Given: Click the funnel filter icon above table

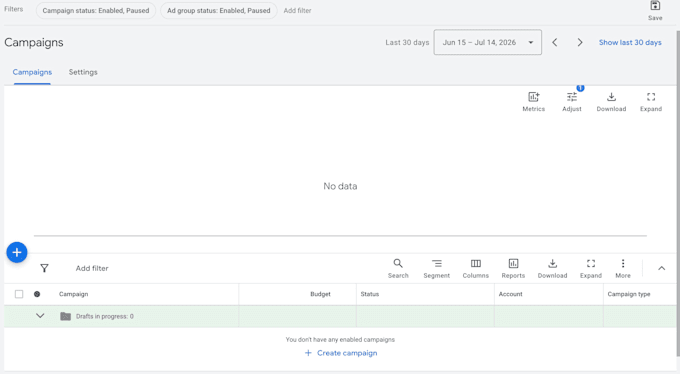Looking at the screenshot, I should pyautogui.click(x=44, y=268).
